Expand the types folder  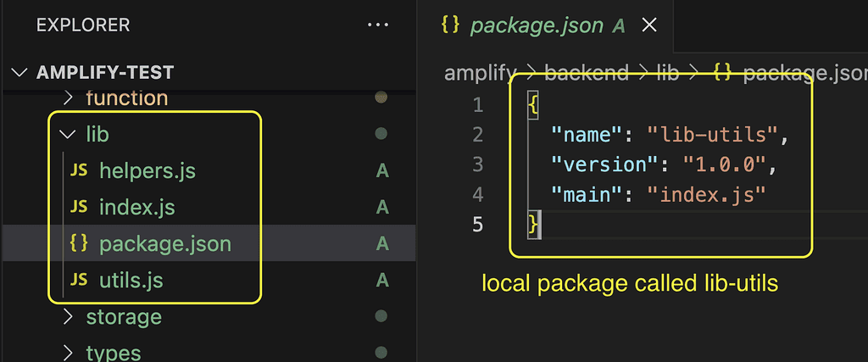69,352
